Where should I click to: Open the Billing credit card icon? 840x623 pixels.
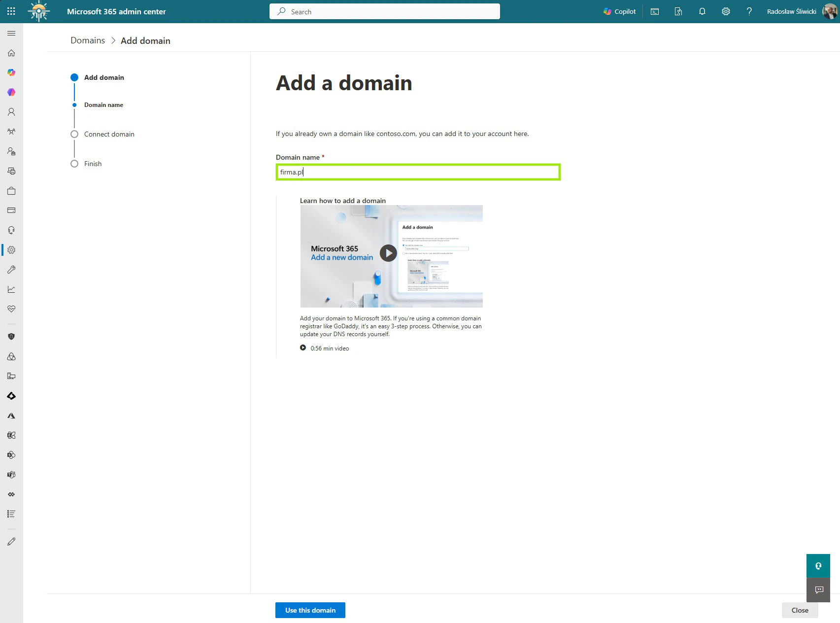[11, 210]
